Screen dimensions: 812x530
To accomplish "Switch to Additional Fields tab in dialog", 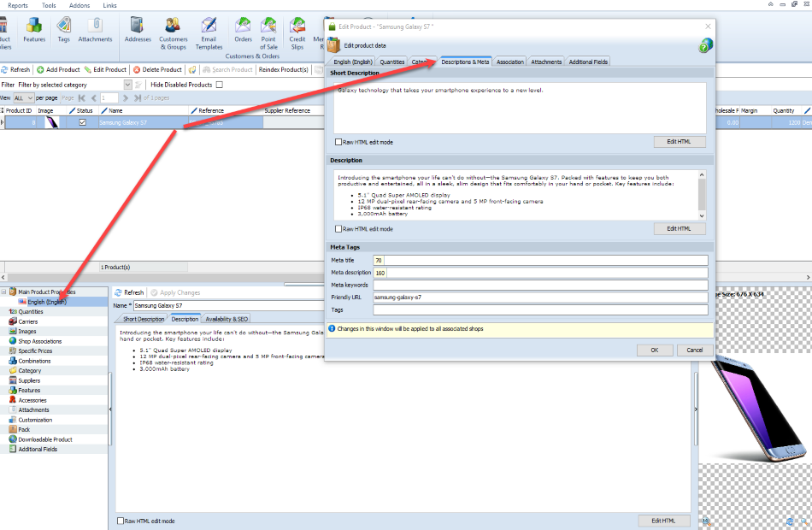I will (x=588, y=62).
